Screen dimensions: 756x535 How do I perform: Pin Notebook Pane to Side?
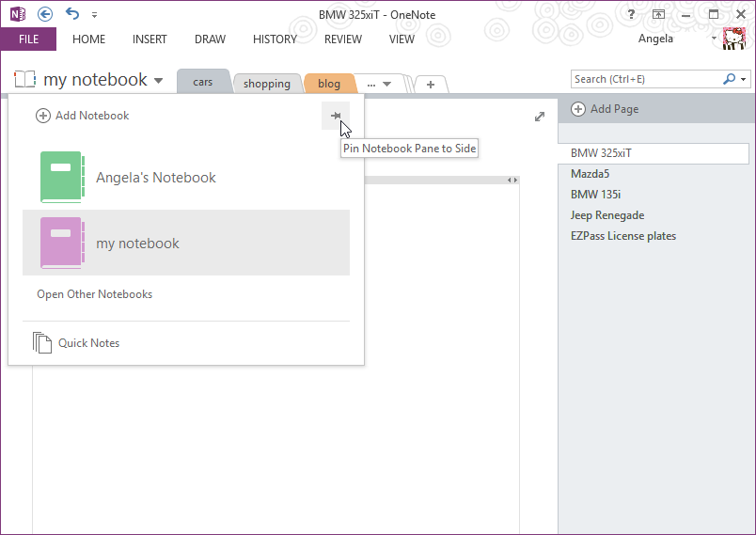[336, 116]
